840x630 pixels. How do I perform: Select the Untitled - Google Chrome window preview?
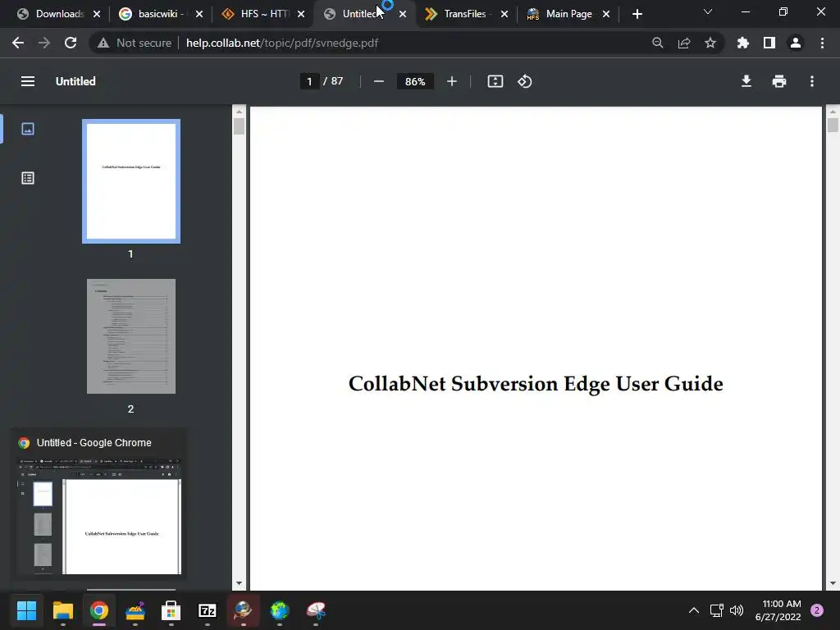pos(99,504)
